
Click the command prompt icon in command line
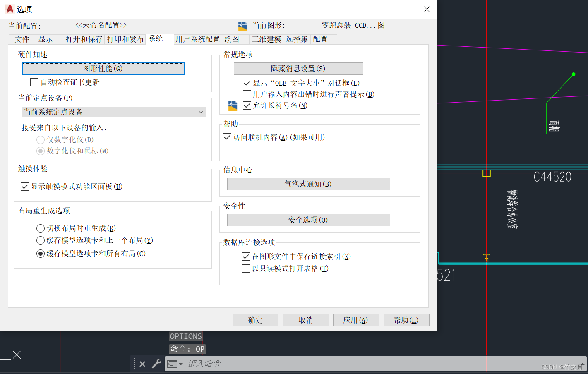172,364
